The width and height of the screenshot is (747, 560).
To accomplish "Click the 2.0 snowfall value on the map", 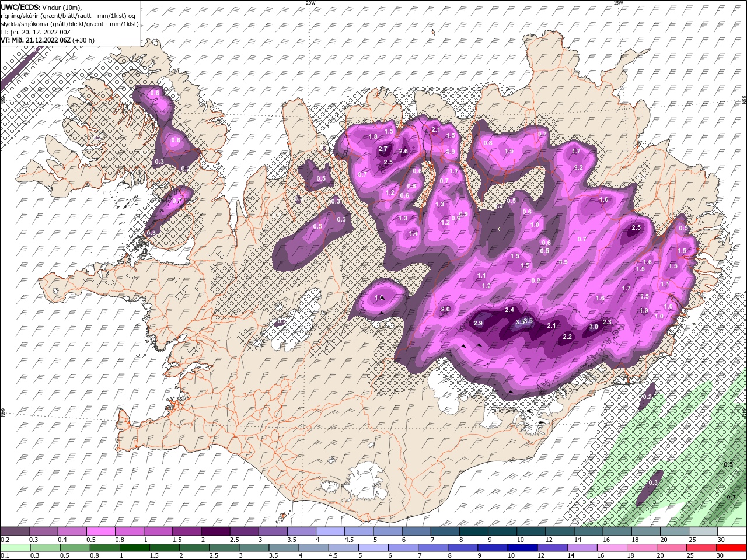I will tap(446, 309).
